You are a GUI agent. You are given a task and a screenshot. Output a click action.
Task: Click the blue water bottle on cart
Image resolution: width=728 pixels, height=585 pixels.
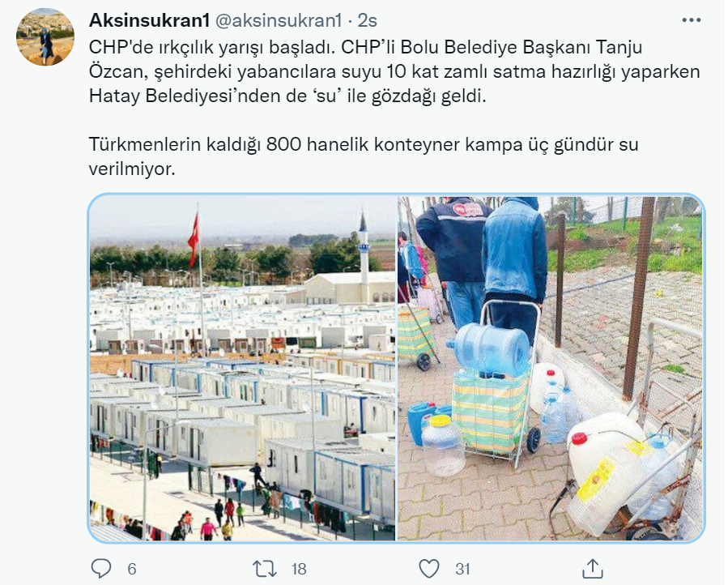click(x=489, y=349)
